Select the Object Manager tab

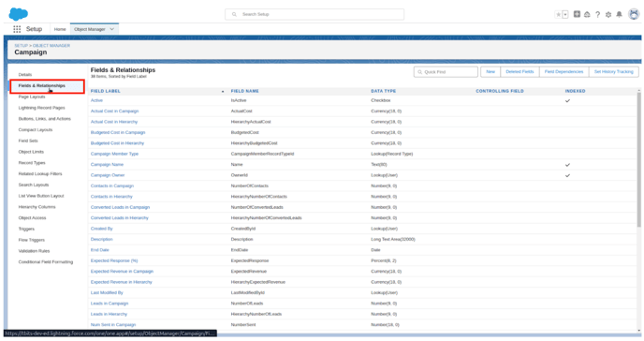pos(90,29)
